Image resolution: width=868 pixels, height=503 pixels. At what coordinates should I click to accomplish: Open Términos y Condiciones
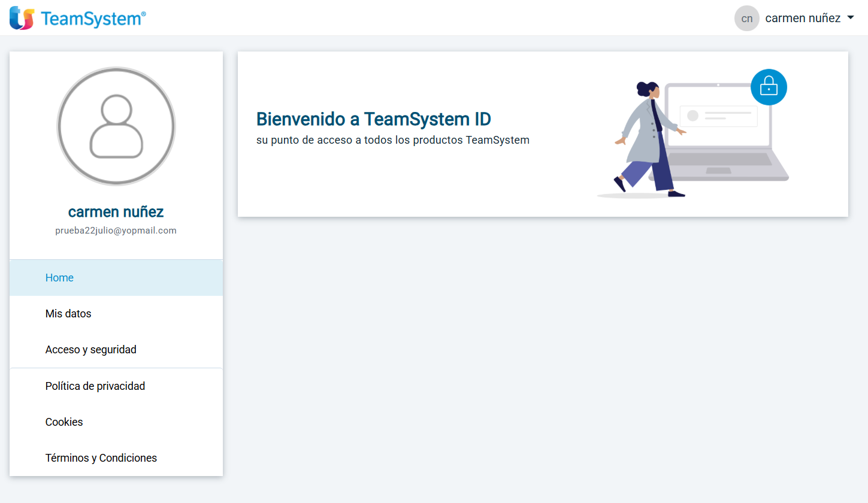click(116, 458)
